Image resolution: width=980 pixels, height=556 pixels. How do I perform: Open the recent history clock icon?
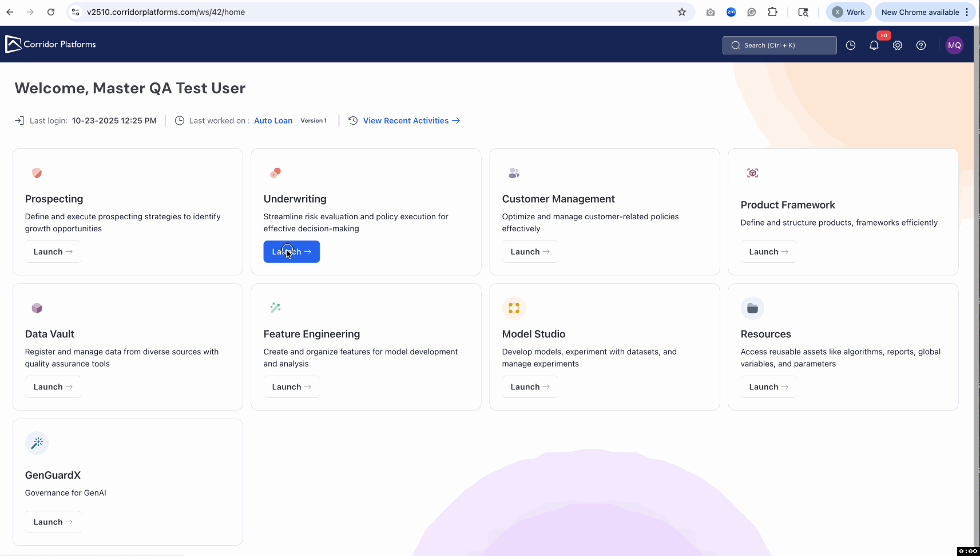(851, 46)
